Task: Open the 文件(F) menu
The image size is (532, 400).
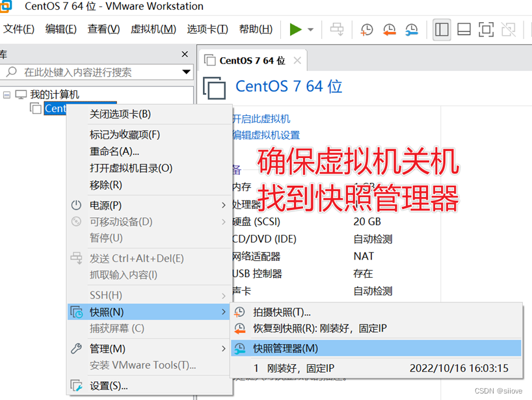Action: coord(19,29)
